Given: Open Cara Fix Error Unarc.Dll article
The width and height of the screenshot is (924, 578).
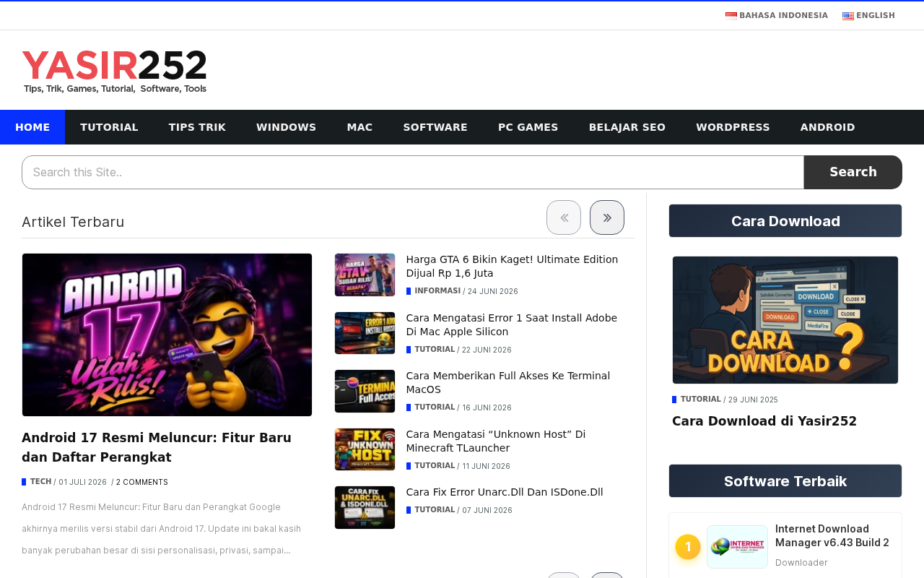Looking at the screenshot, I should point(505,492).
